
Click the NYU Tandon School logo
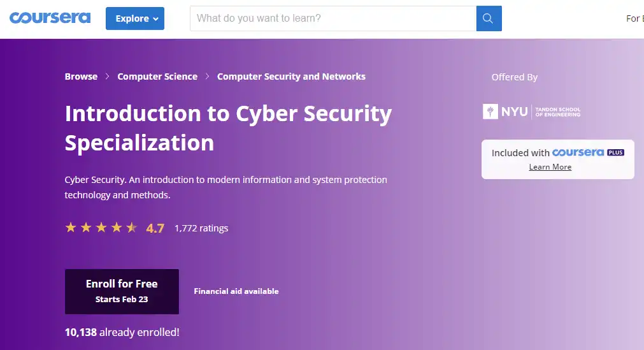[x=532, y=112]
